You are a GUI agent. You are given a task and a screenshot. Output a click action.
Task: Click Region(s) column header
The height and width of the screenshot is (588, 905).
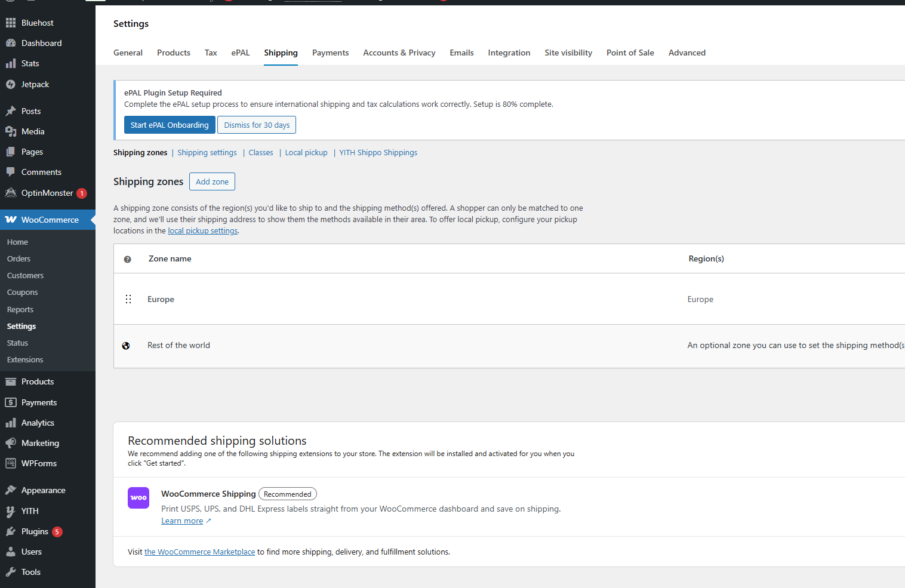pos(706,258)
